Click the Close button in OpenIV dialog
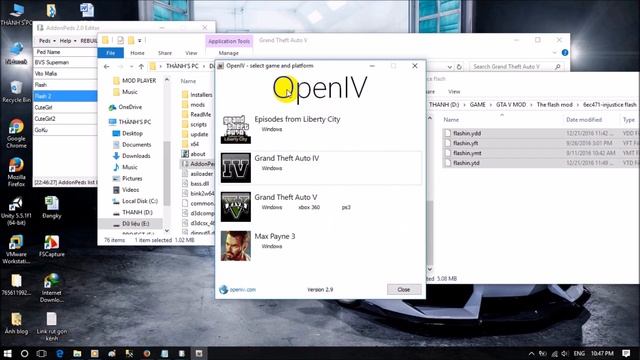 [404, 289]
